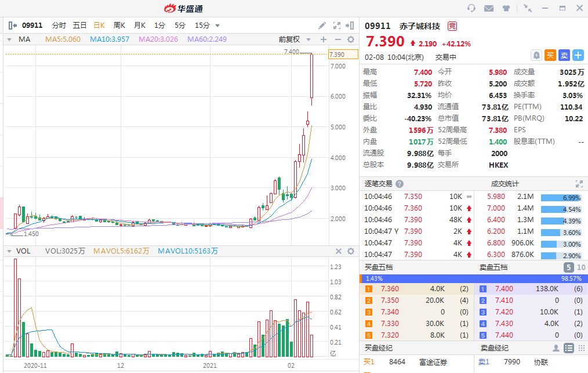The width and height of the screenshot is (588, 373).
Task: Click the MAVOL10:5163万 label
Action: point(187,251)
